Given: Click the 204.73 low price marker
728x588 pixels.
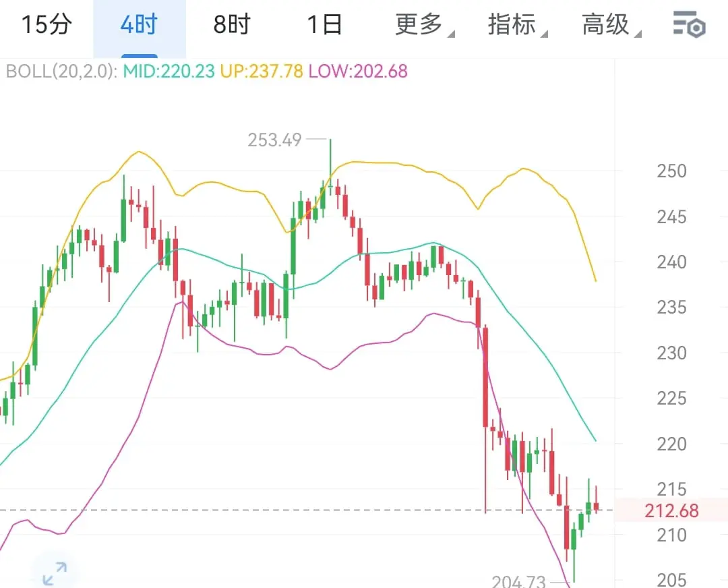Looking at the screenshot, I should (x=518, y=581).
